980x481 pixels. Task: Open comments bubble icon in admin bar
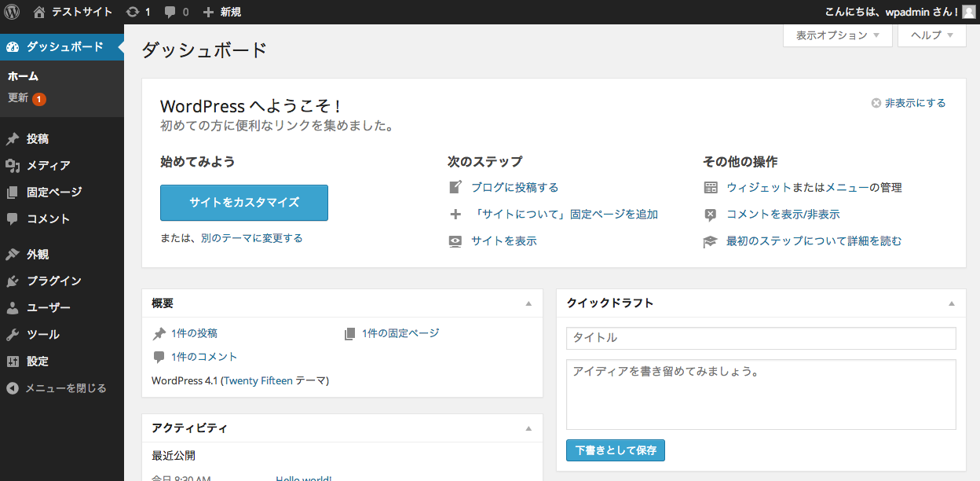click(x=170, y=13)
